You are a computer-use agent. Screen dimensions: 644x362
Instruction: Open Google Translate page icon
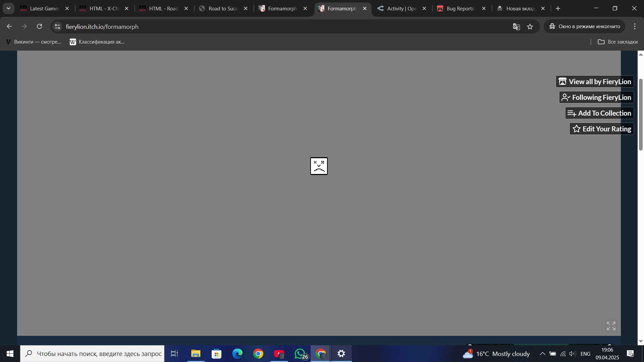[x=516, y=26]
